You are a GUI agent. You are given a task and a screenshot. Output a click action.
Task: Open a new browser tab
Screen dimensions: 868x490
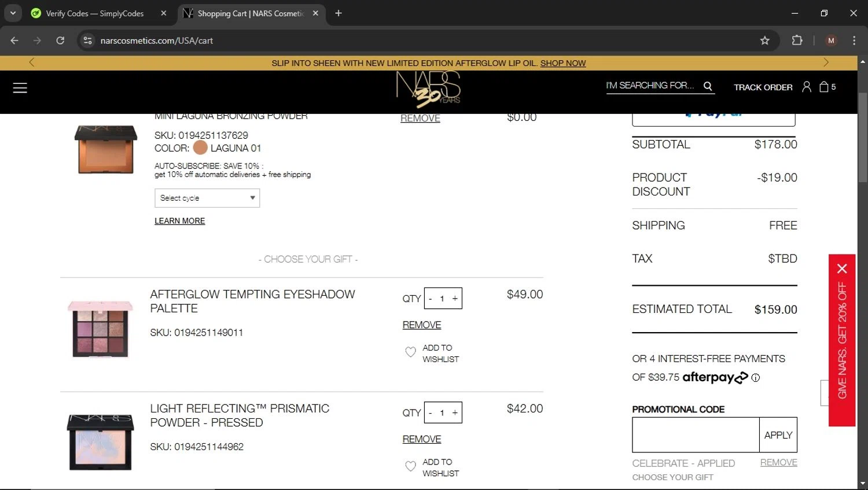pyautogui.click(x=339, y=13)
